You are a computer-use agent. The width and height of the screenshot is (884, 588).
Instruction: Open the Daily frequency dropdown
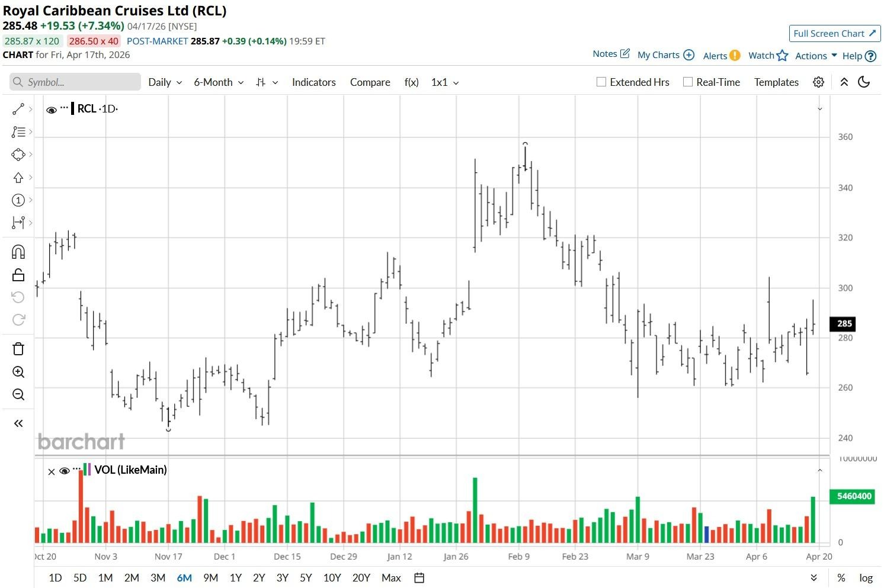(x=165, y=82)
